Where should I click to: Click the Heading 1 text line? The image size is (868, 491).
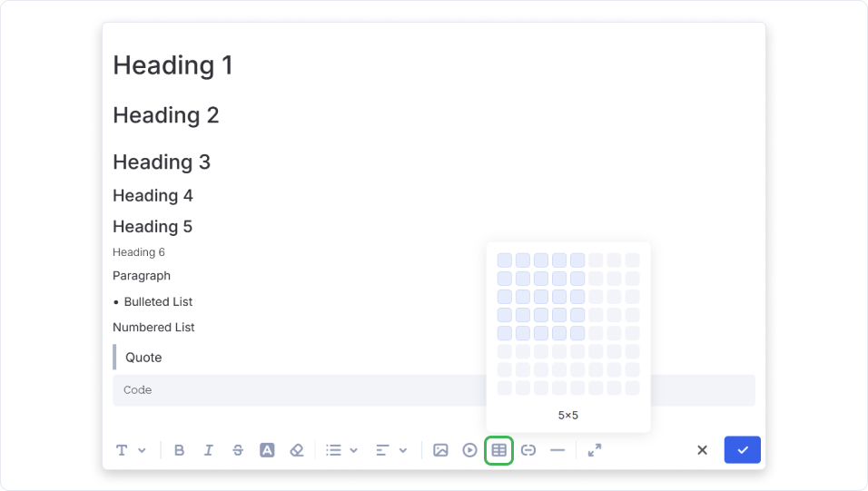173,65
